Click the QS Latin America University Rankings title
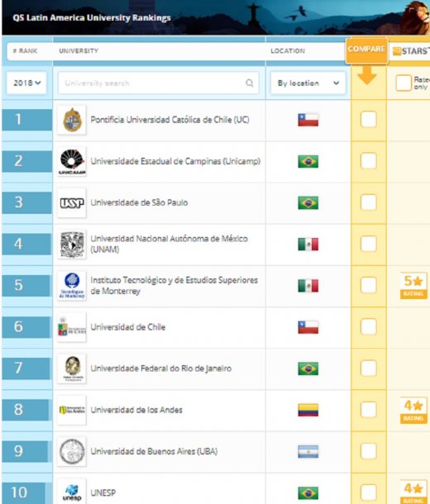This screenshot has height=504, width=430. (92, 17)
